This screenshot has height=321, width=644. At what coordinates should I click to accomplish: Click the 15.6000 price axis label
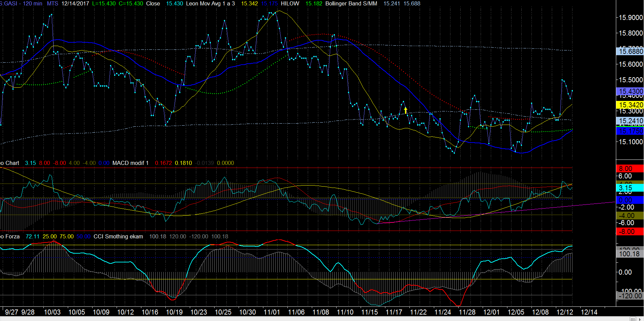point(631,64)
